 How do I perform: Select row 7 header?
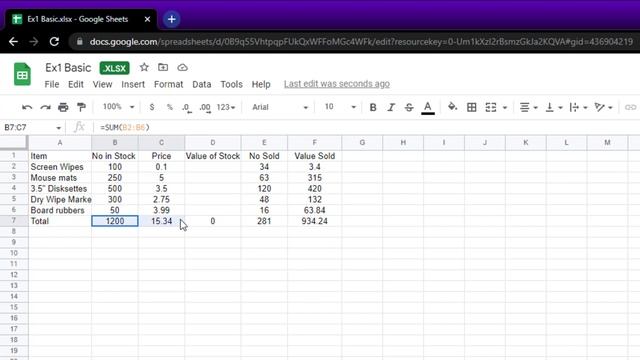point(13,221)
